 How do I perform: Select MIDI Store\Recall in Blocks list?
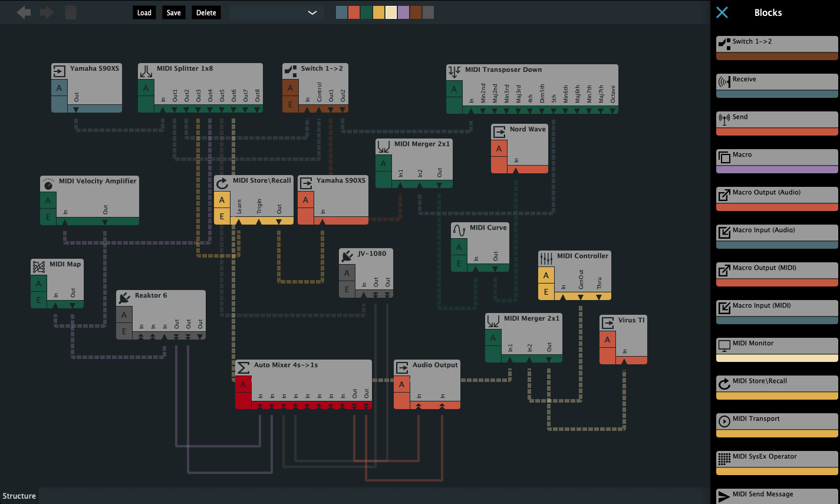[x=777, y=387]
